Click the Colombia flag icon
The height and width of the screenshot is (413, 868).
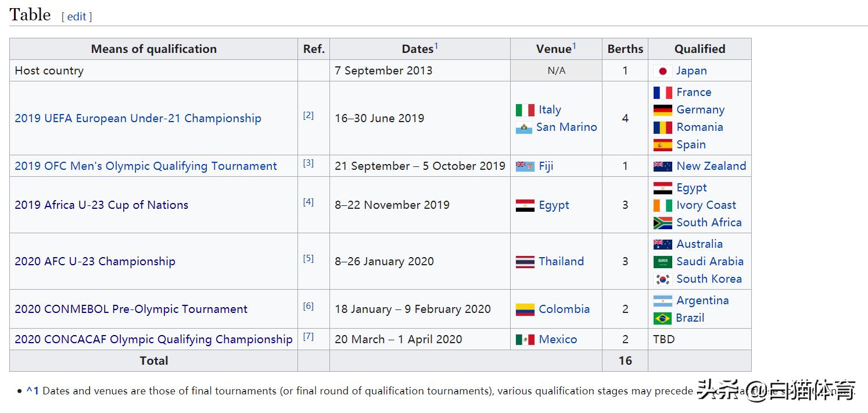pos(525,309)
